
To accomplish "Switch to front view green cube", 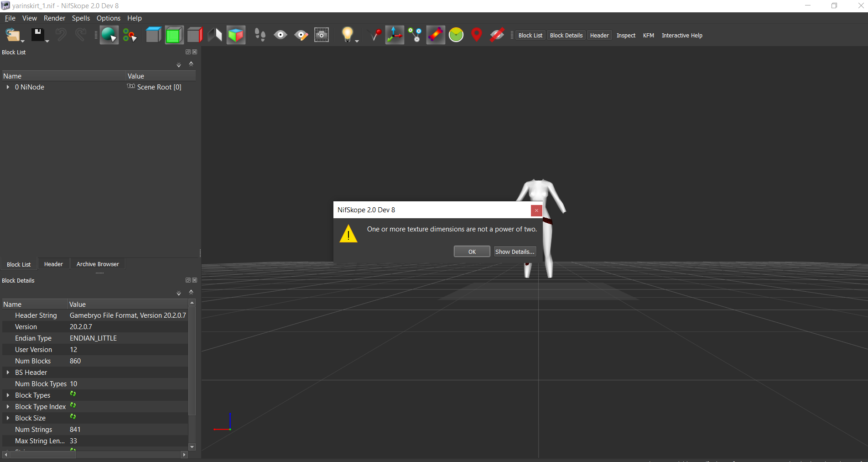I will [x=174, y=35].
